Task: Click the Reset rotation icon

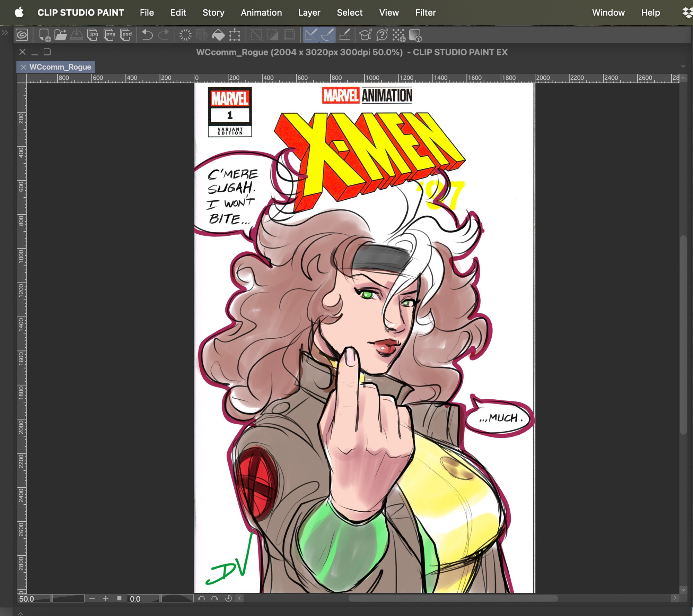Action: coord(228,598)
